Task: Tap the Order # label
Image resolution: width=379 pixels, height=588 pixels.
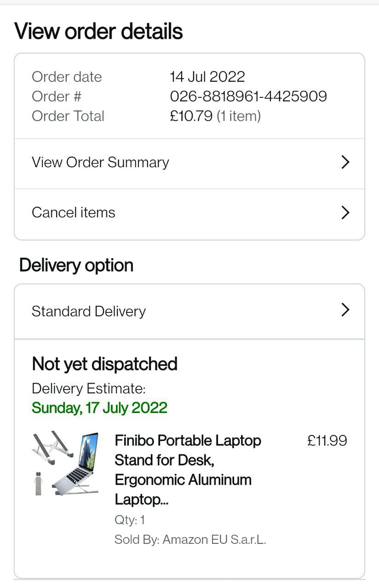Action: tap(57, 96)
